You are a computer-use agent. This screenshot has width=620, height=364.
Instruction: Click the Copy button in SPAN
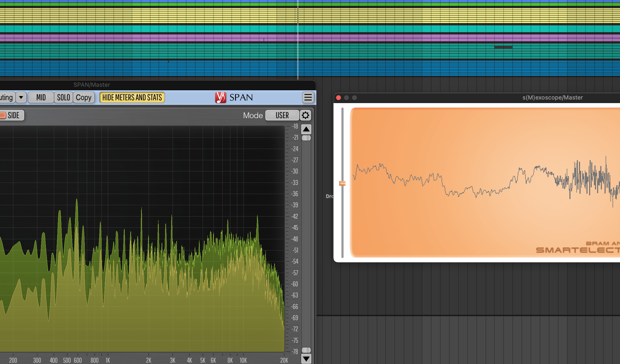pyautogui.click(x=84, y=97)
